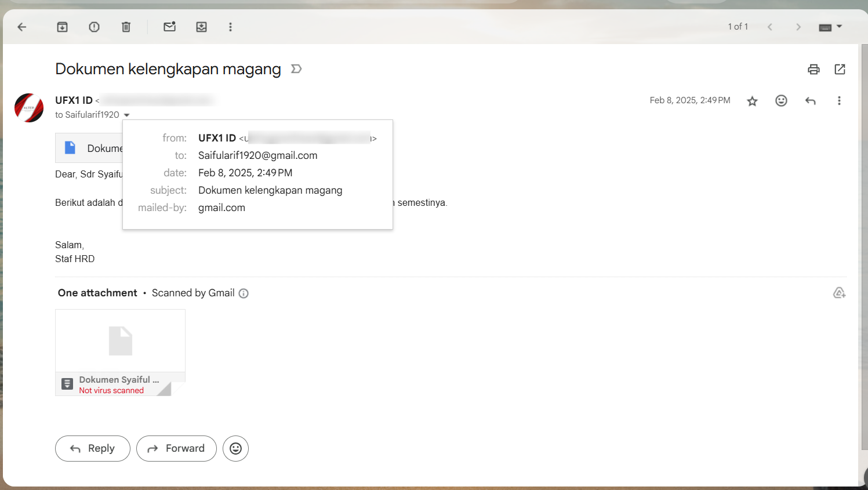Star the email from UFX1 ID
Image resolution: width=868 pixels, height=490 pixels.
point(752,101)
